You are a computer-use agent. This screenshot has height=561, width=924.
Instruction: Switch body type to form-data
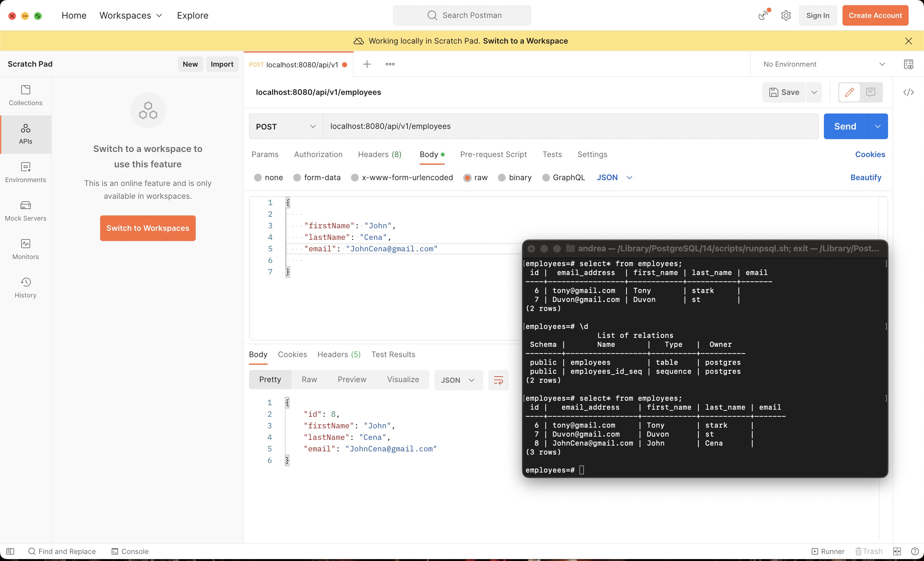point(317,177)
